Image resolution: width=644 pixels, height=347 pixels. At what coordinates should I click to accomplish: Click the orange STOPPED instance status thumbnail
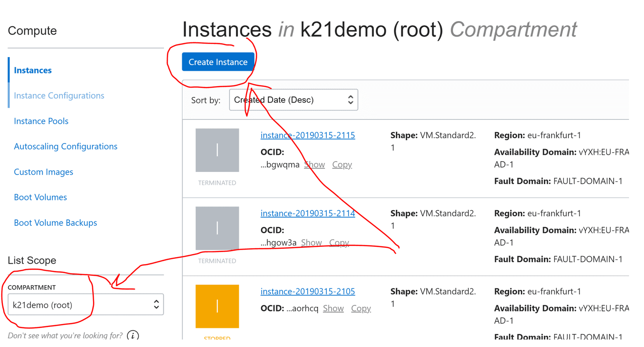[217, 306]
